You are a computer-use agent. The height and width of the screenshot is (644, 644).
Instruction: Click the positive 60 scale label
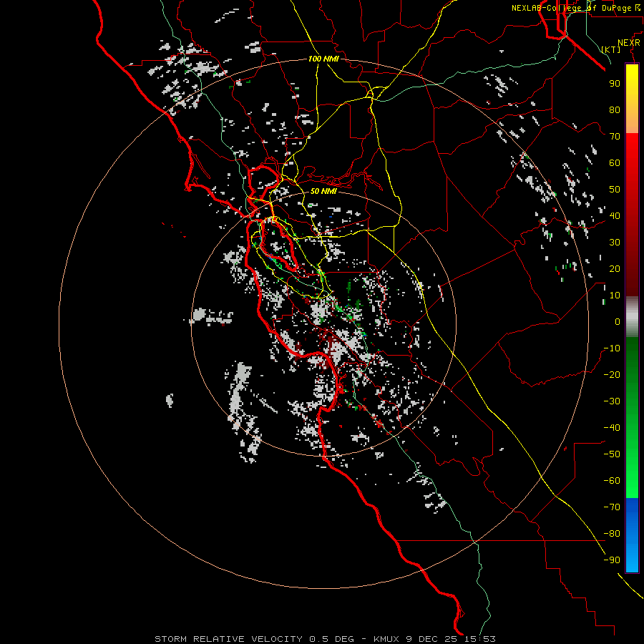pyautogui.click(x=615, y=162)
